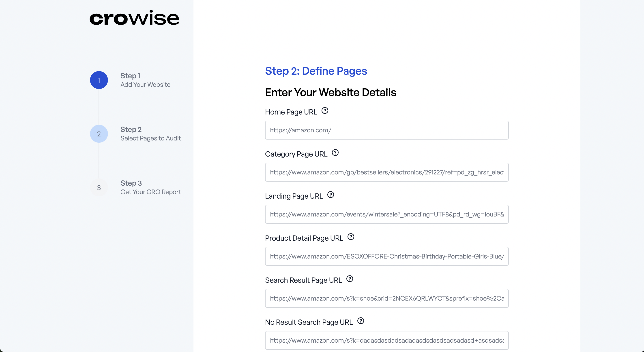This screenshot has width=644, height=352.
Task: Focus the Category Page URL input field
Action: coord(386,172)
